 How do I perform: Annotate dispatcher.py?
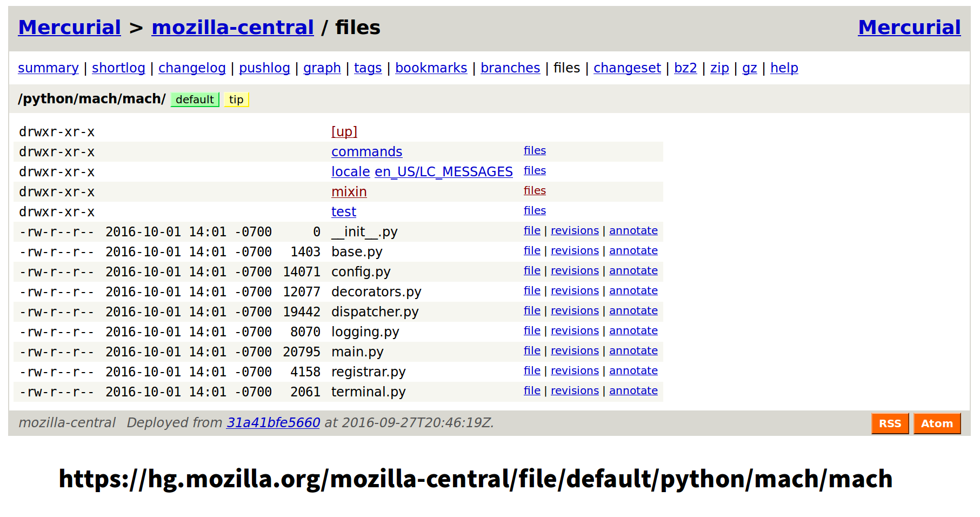click(x=633, y=310)
